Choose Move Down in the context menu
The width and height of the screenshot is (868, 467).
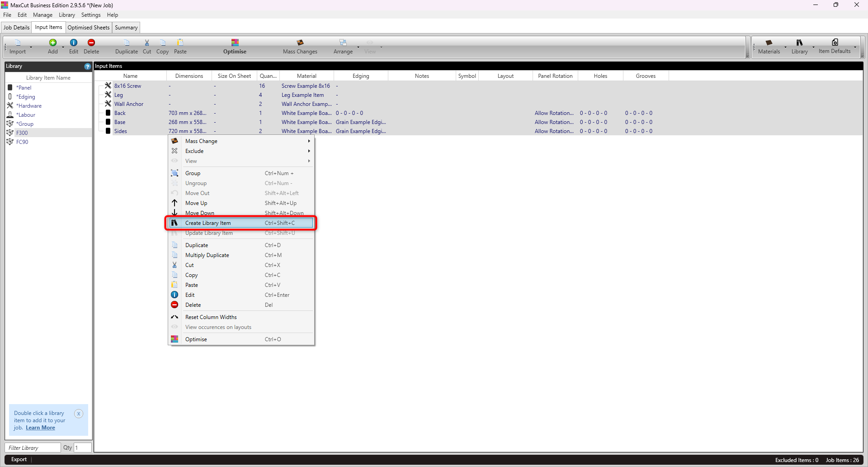coord(241,213)
